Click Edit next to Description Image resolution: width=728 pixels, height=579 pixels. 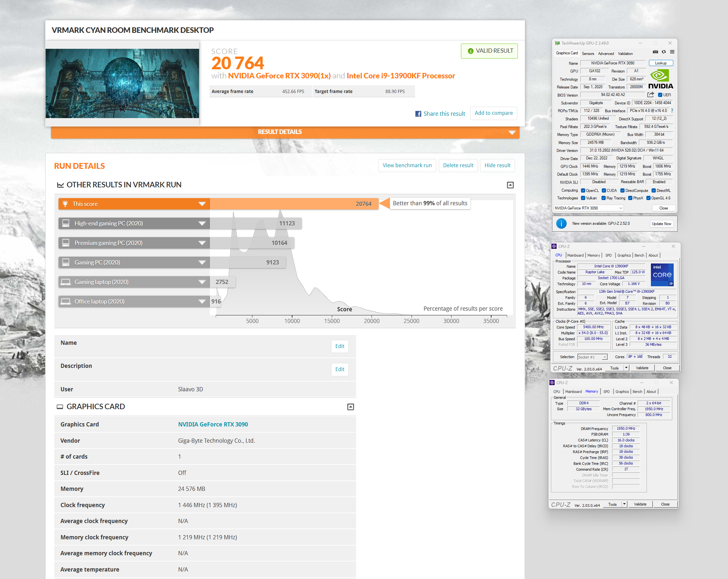click(x=340, y=369)
